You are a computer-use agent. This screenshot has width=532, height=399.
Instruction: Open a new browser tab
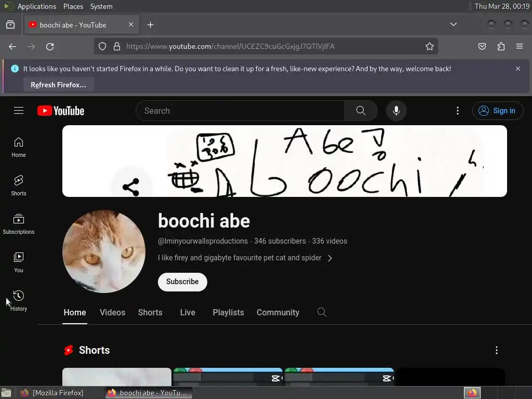pyautogui.click(x=150, y=25)
